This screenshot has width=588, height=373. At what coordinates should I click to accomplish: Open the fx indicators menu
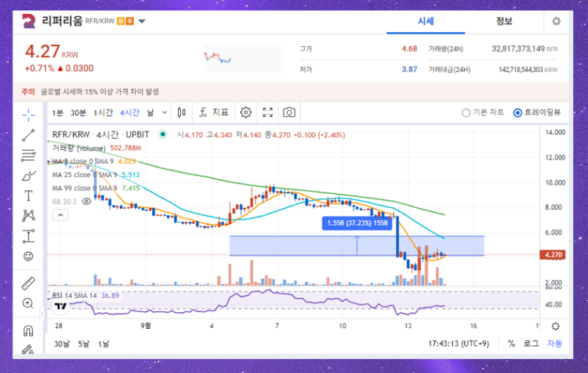tap(203, 112)
